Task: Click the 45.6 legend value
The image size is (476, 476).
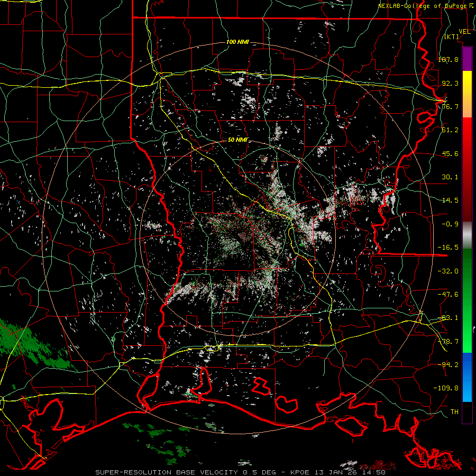Action: click(x=450, y=154)
